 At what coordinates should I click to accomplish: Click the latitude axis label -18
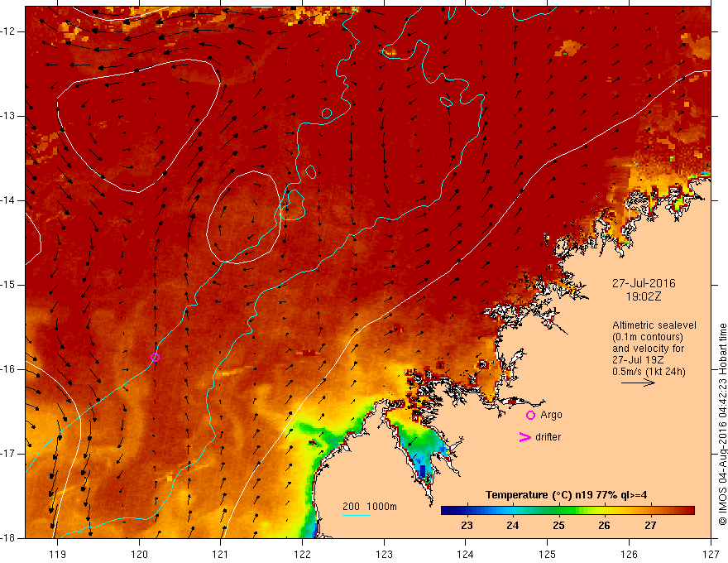pos(9,538)
